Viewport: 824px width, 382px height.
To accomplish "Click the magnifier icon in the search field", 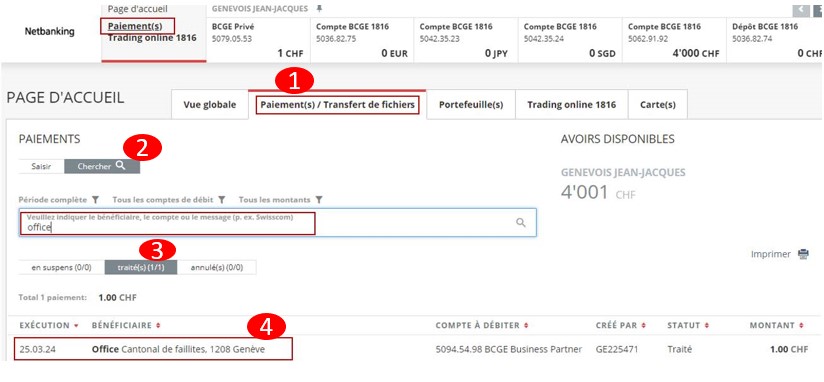I will tap(520, 223).
